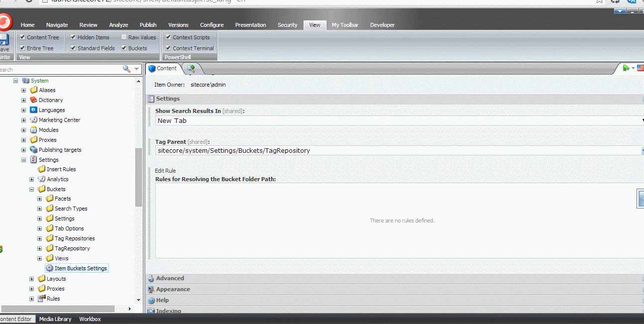644x324 pixels.
Task: Click the magnifier icon in the search box
Action: (127, 69)
